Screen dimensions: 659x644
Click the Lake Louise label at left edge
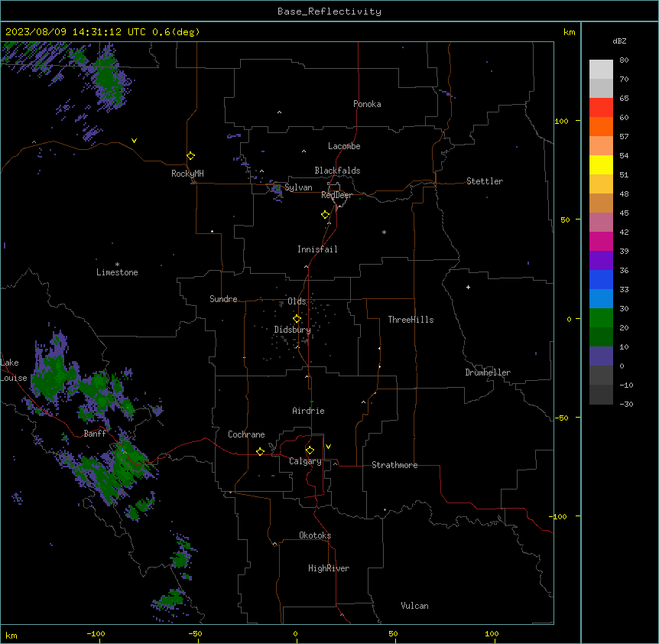[x=14, y=370]
